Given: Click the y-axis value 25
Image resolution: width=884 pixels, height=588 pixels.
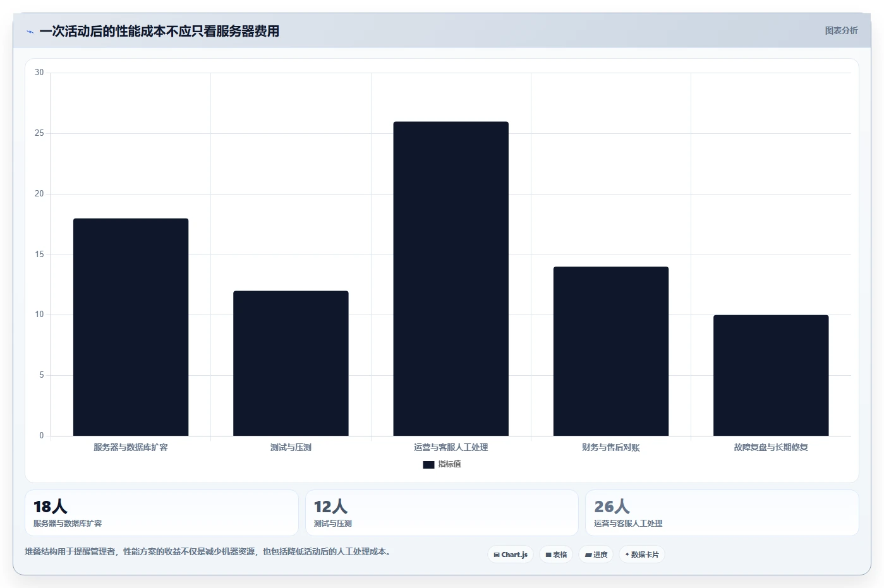Looking at the screenshot, I should click(x=39, y=133).
